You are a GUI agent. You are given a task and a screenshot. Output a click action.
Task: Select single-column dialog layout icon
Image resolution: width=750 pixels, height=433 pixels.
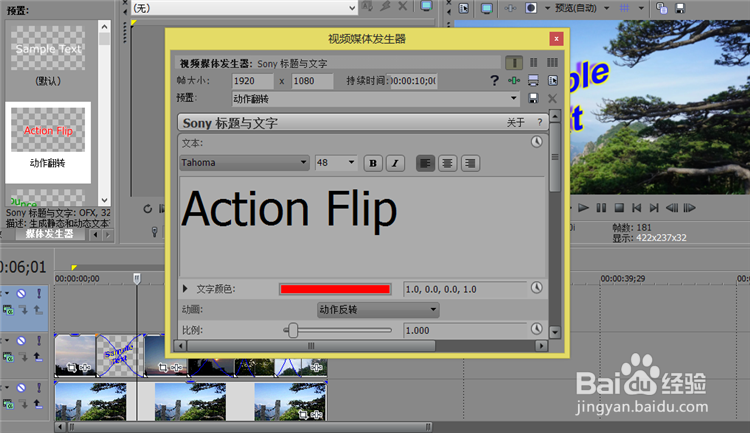tap(514, 63)
